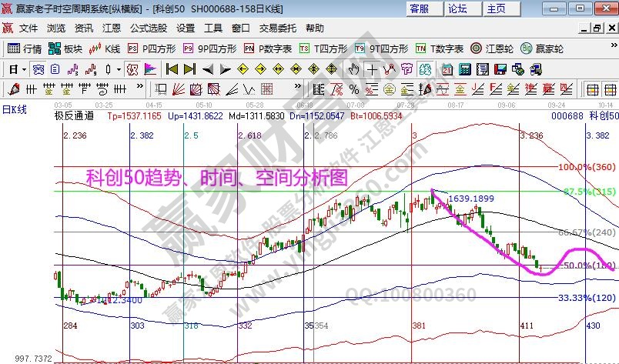619x364 pixels.
Task: Open the 公式选股 menu
Action: [x=148, y=28]
